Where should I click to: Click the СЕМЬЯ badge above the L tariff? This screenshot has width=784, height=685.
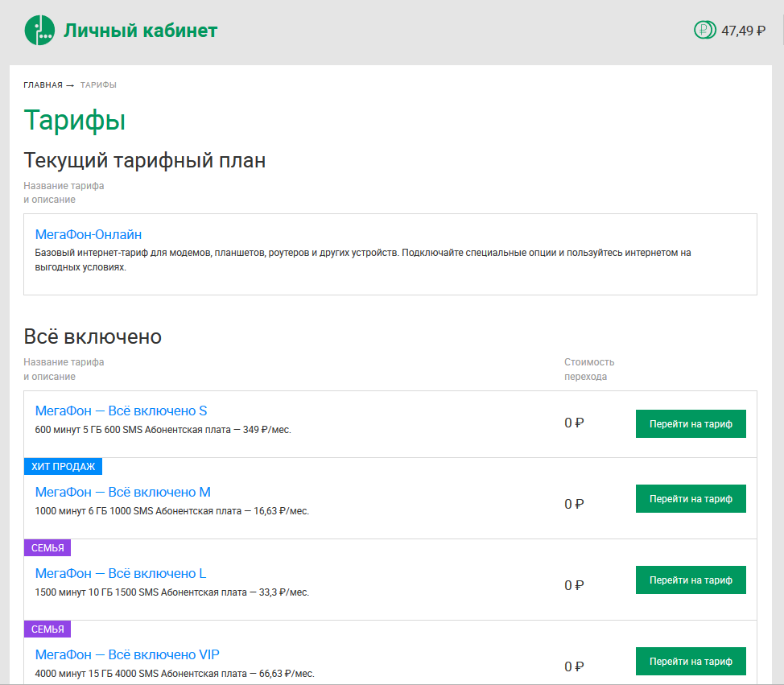[47, 548]
